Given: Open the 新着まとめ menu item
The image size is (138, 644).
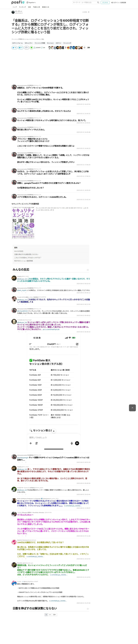Looking at the screenshot, I should point(46,7).
